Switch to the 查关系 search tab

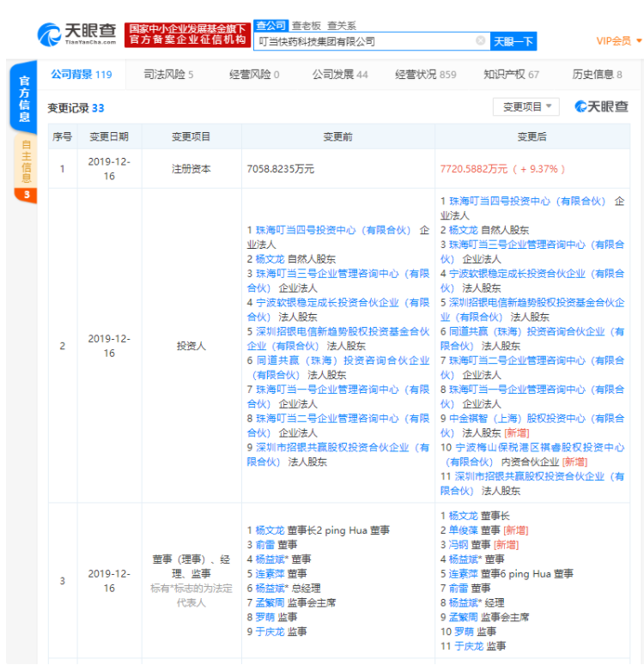coord(341,26)
